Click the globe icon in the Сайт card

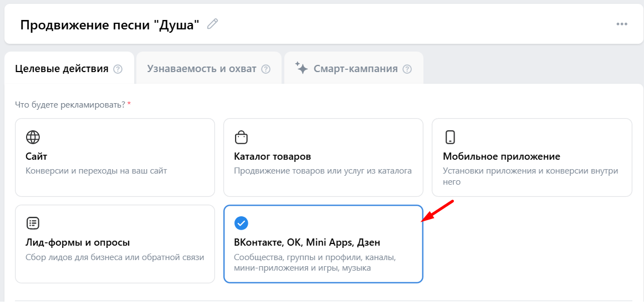[33, 137]
